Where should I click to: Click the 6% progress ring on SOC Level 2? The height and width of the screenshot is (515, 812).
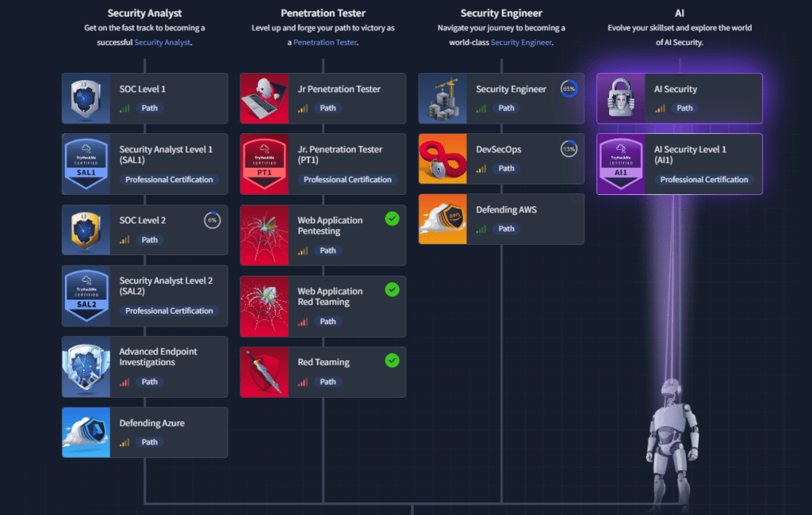(x=212, y=220)
